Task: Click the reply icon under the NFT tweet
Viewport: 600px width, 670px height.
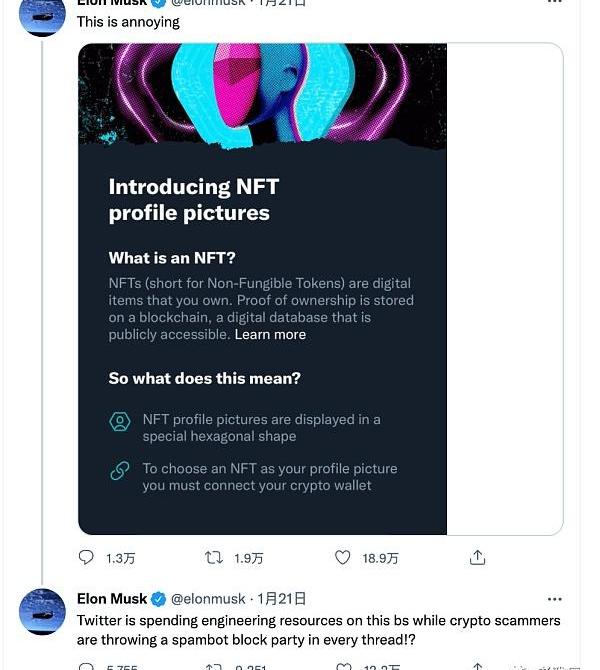Action: click(86, 557)
